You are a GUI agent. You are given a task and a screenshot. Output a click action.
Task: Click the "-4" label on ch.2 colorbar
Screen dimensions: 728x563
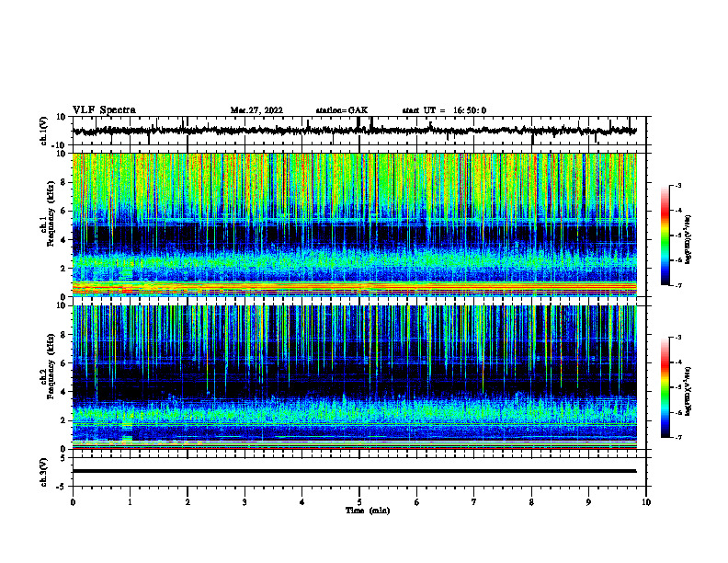(x=677, y=362)
